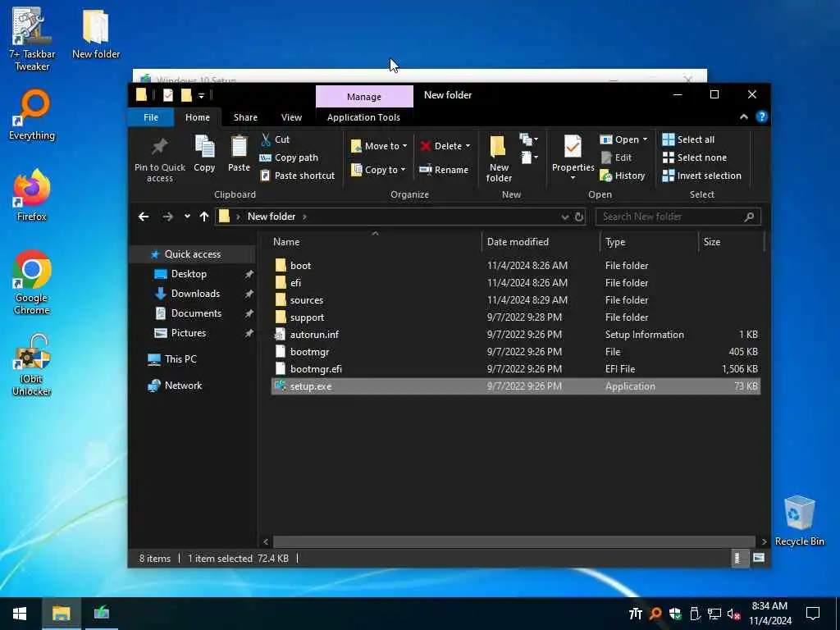
Task: Click Invert selection
Action: [702, 176]
